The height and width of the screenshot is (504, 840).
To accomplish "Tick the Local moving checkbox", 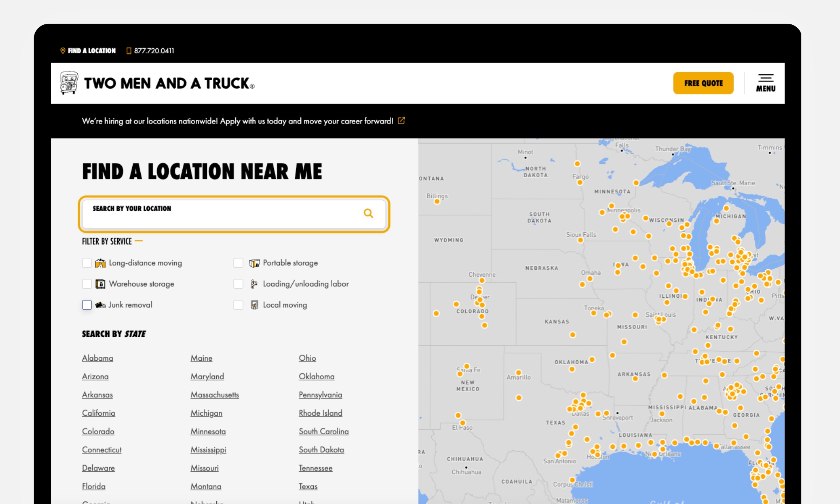I will click(238, 305).
